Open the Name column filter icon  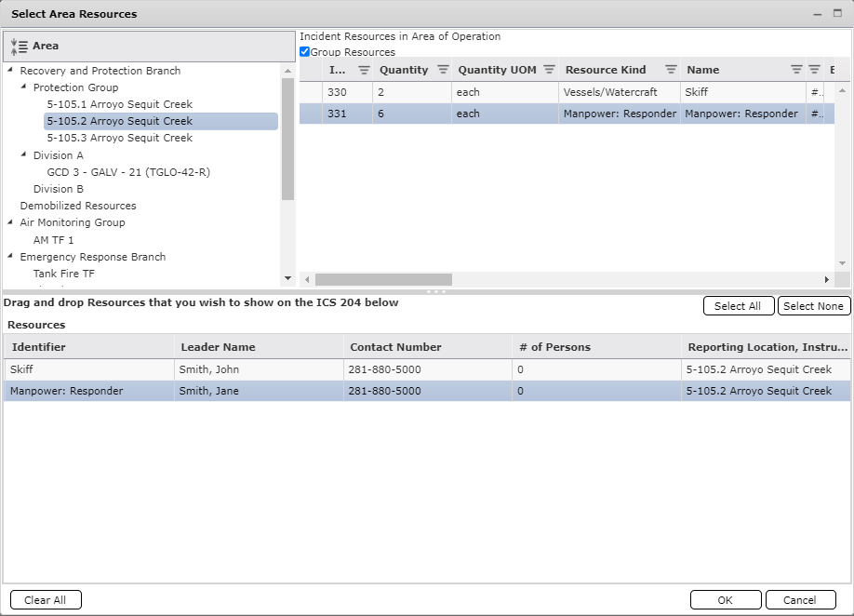pos(796,70)
